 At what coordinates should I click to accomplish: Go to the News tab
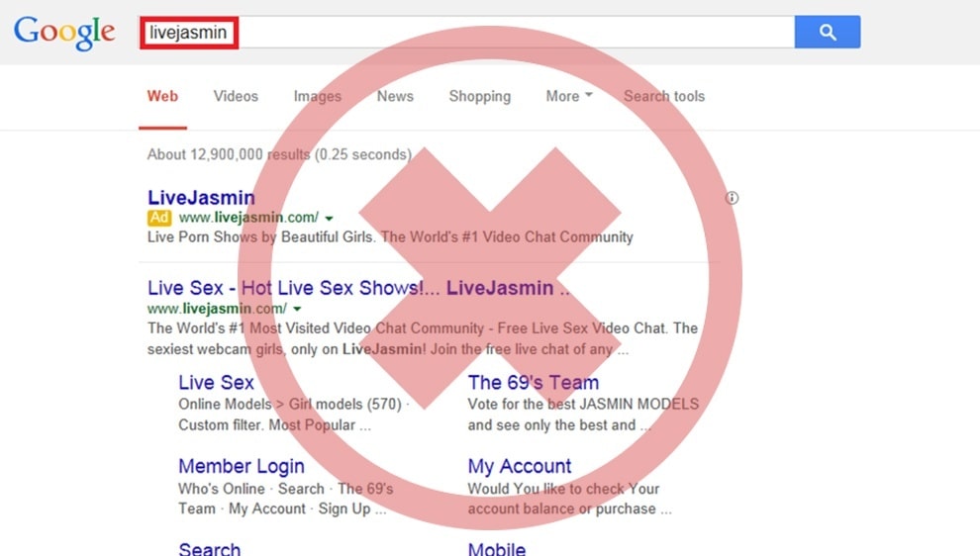(x=395, y=96)
